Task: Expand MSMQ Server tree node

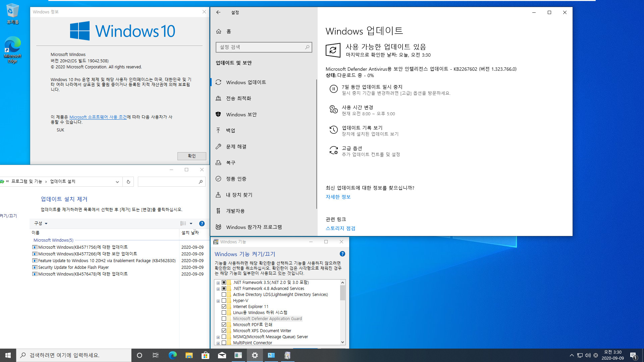Action: [218, 337]
